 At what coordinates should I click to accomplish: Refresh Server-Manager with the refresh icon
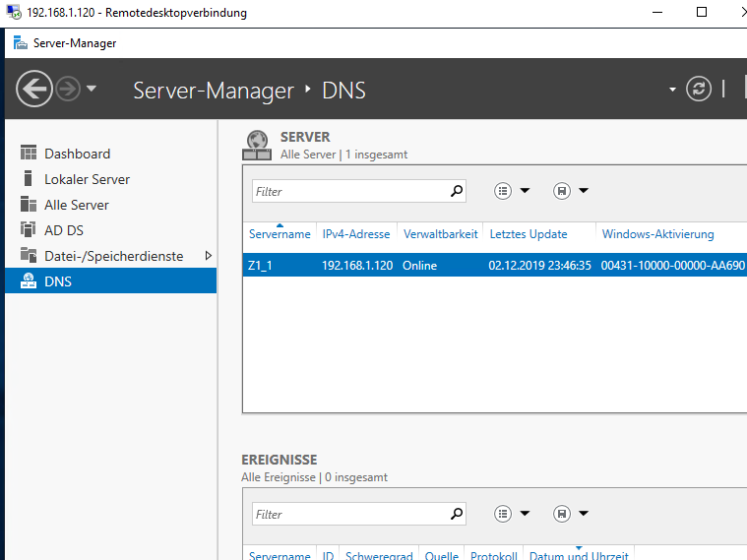point(699,89)
